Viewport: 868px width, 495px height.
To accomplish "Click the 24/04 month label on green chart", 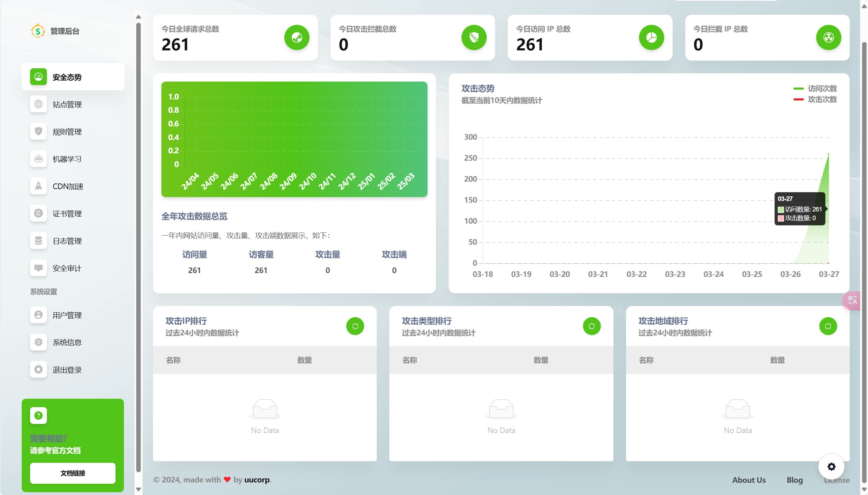I will click(x=190, y=181).
